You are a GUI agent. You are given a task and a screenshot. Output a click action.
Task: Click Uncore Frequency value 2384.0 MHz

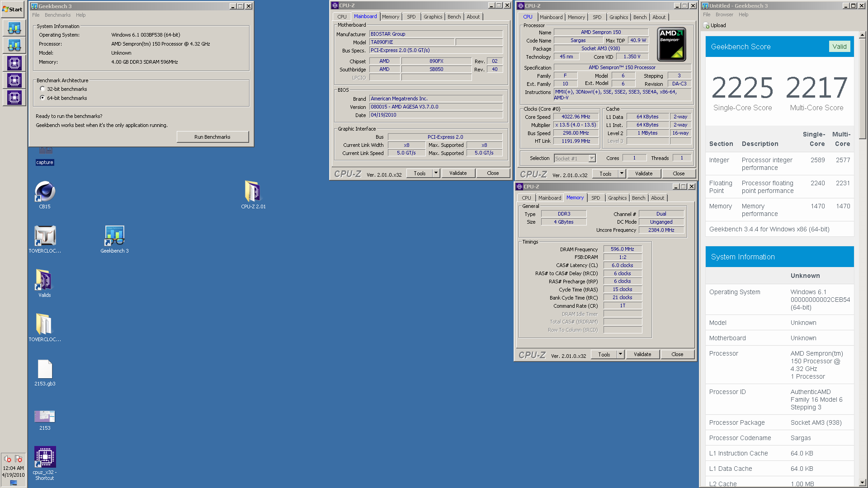pos(661,230)
